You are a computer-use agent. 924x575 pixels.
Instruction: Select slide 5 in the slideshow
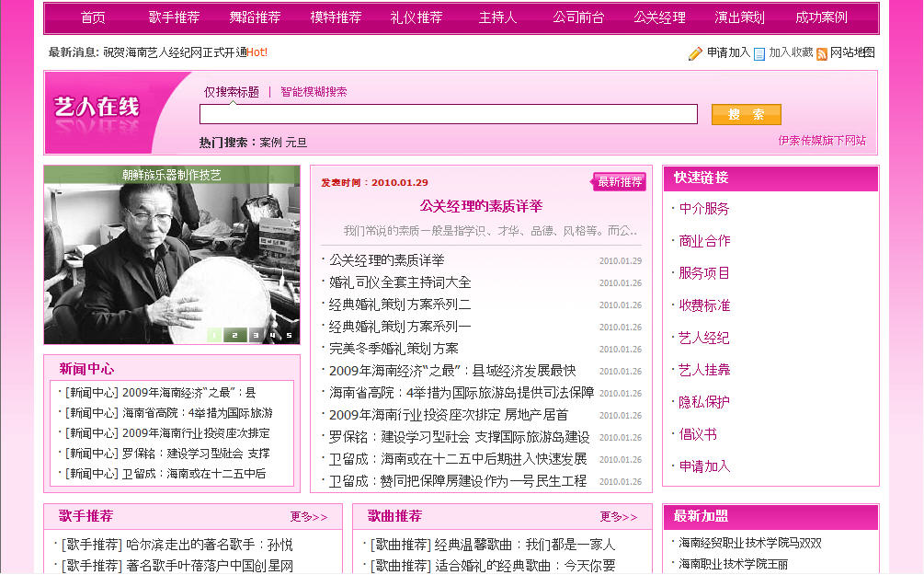(x=289, y=335)
